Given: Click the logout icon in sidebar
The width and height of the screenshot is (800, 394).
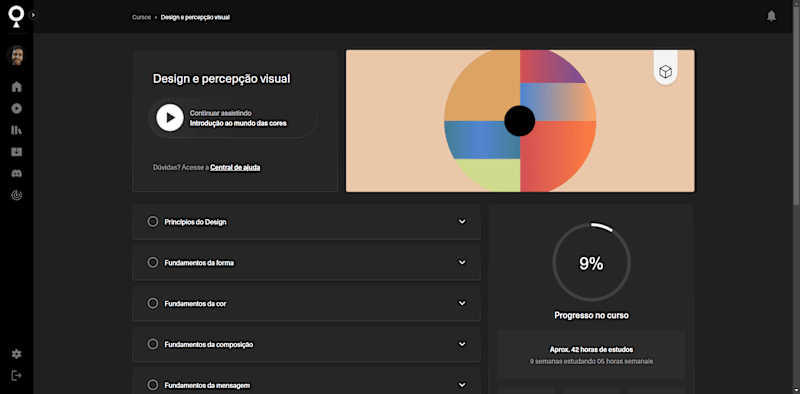Looking at the screenshot, I should (16, 376).
